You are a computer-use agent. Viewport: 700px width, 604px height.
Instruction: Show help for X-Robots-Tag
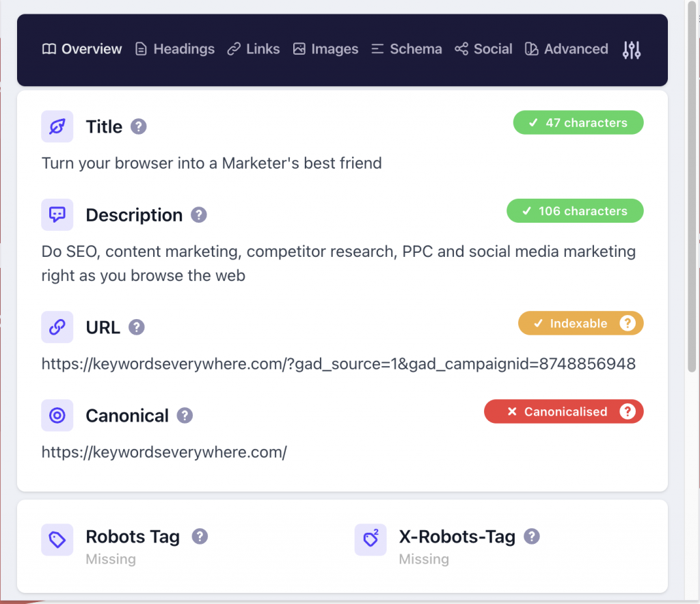pyautogui.click(x=532, y=536)
